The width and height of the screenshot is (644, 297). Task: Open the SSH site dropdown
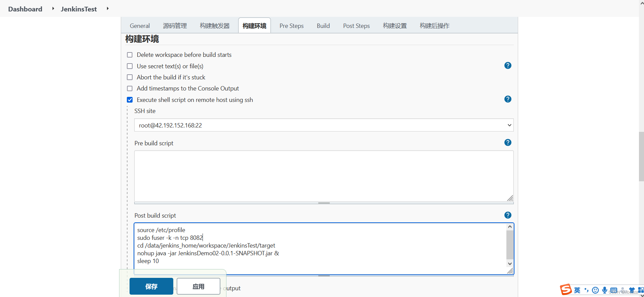tap(324, 125)
